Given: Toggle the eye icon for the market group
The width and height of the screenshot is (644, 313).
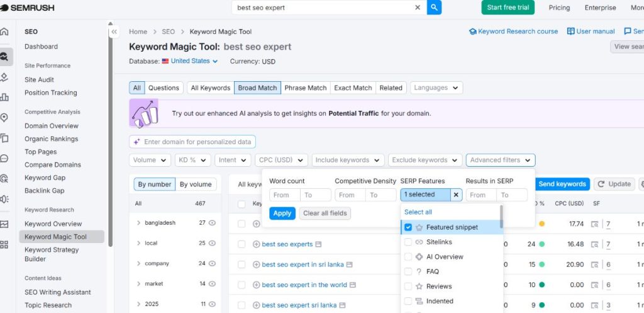Looking at the screenshot, I should point(212,284).
